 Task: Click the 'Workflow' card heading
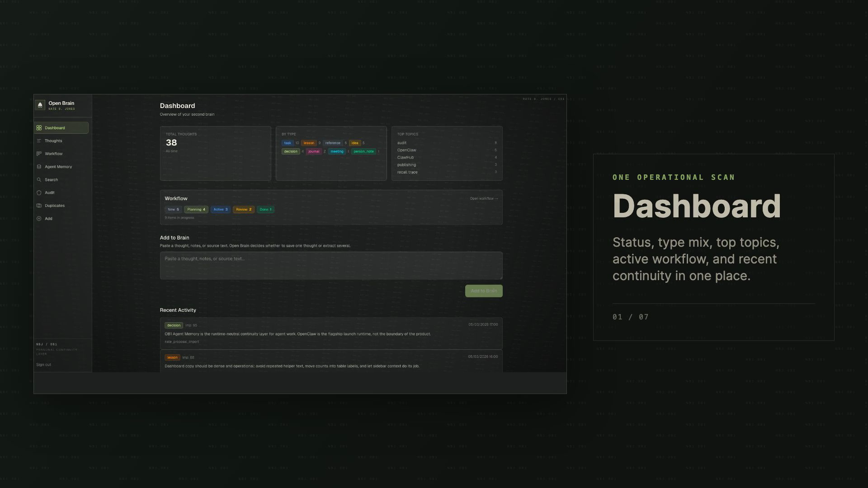176,198
